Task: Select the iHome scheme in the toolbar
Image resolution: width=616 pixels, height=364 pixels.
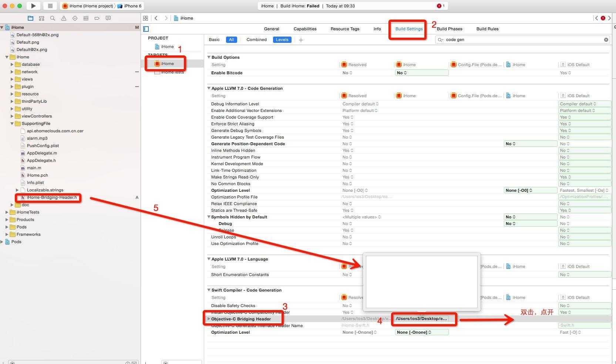Action: coord(88,6)
